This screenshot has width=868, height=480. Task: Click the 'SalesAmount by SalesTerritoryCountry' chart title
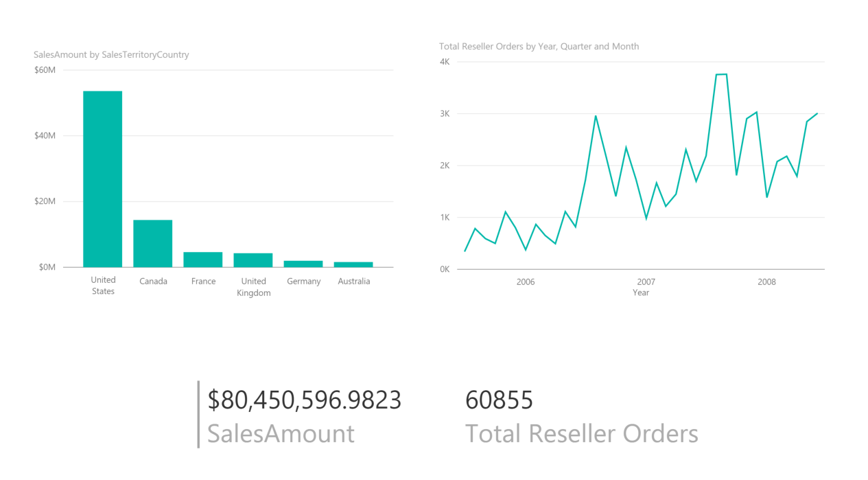pos(111,54)
